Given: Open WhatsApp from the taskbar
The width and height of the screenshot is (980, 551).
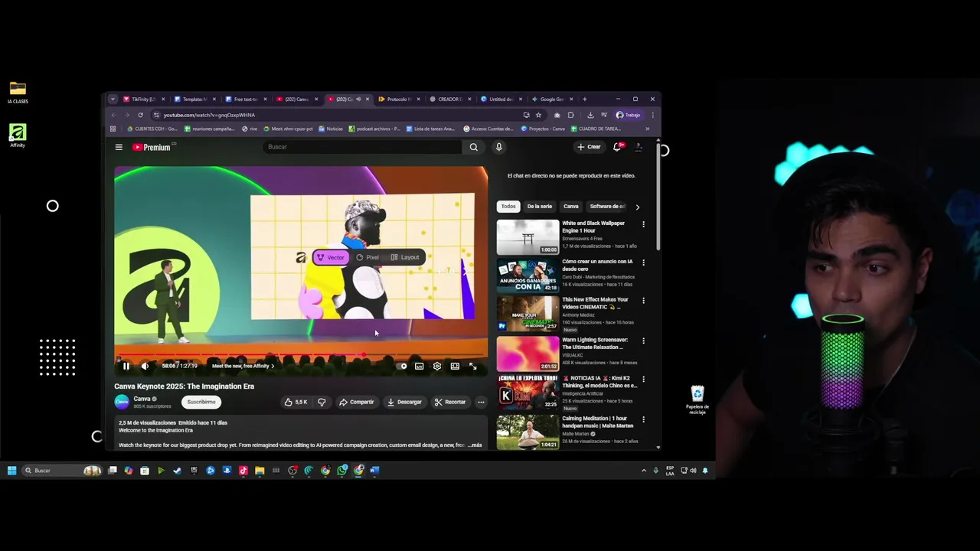Looking at the screenshot, I should (342, 471).
